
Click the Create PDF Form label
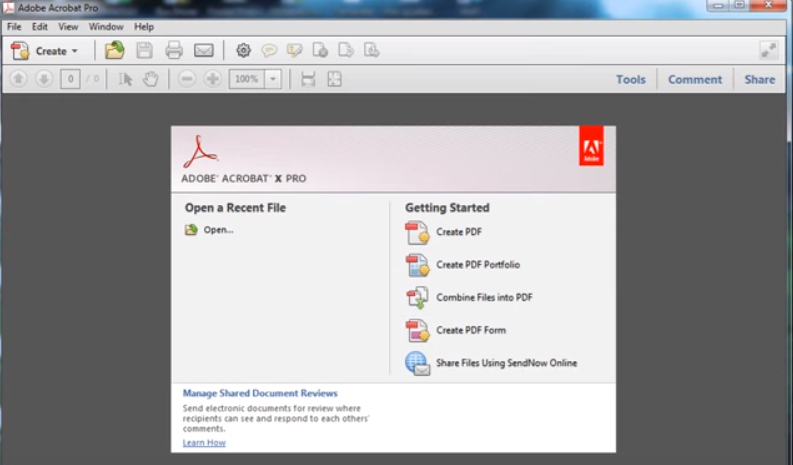point(471,330)
